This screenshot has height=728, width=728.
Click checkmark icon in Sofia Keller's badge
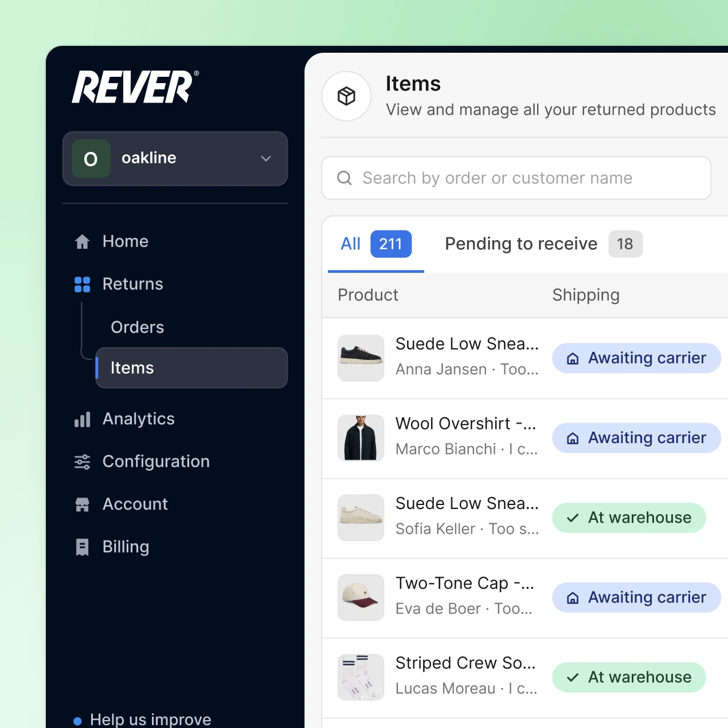tap(573, 518)
